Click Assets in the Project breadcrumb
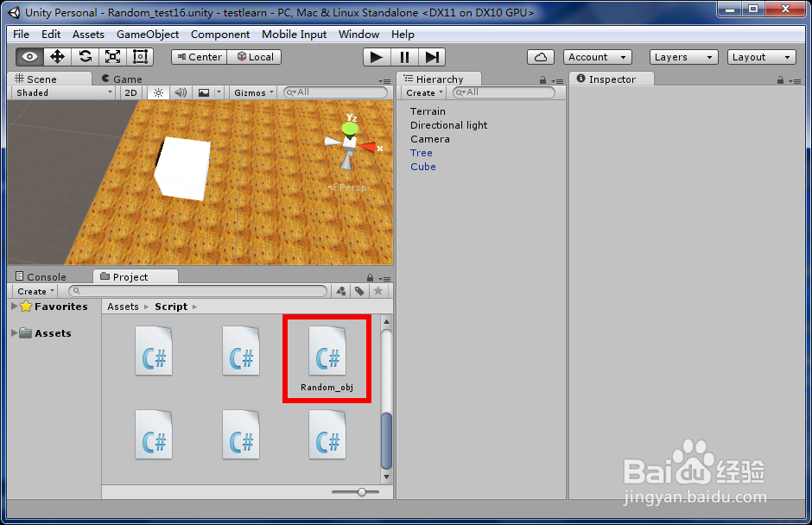Image resolution: width=812 pixels, height=525 pixels. [x=123, y=307]
